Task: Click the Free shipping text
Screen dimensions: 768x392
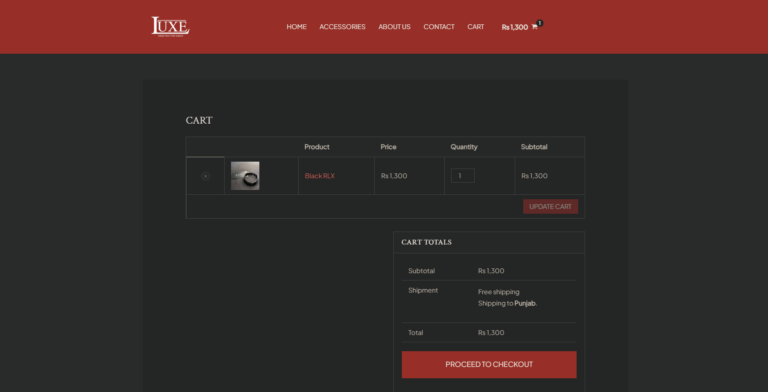Action: pyautogui.click(x=499, y=292)
